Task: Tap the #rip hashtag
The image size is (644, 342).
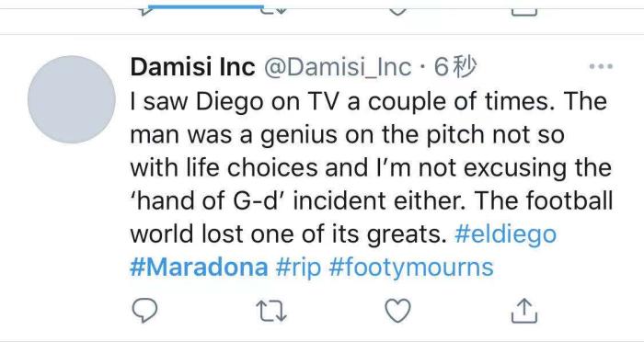Action: click(x=298, y=268)
